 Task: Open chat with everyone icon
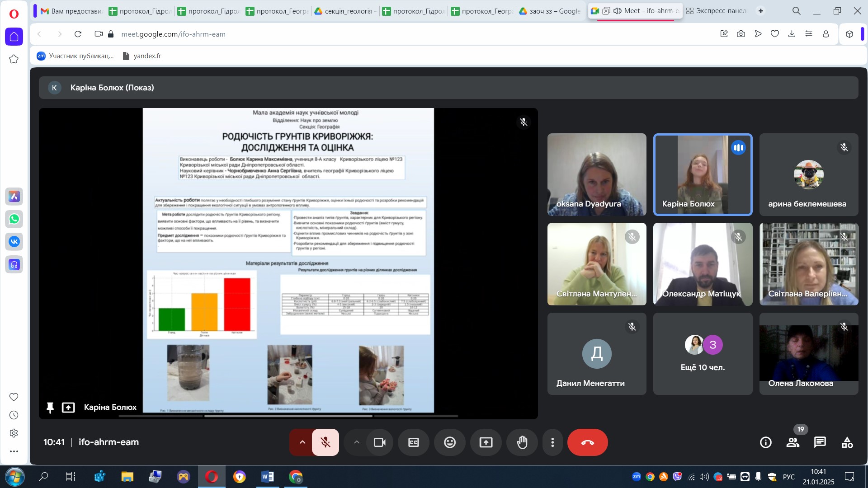(x=820, y=442)
